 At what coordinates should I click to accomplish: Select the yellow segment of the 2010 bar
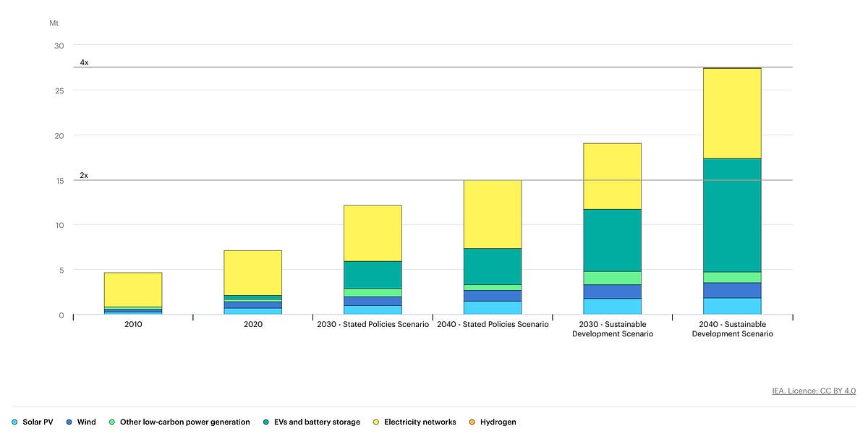click(x=133, y=289)
